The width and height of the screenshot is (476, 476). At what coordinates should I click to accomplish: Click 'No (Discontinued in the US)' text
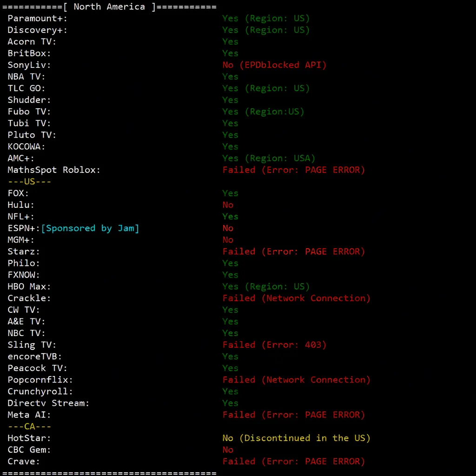[296, 438]
